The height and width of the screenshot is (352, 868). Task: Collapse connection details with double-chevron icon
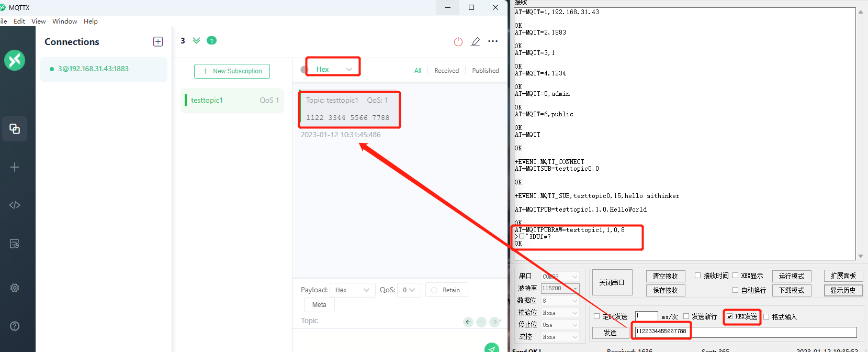tap(196, 40)
